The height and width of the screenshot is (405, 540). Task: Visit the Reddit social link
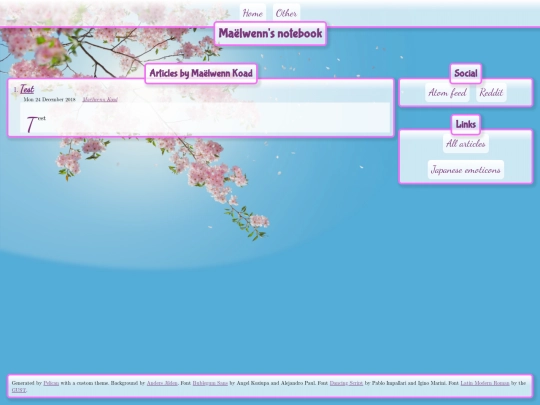coord(491,92)
